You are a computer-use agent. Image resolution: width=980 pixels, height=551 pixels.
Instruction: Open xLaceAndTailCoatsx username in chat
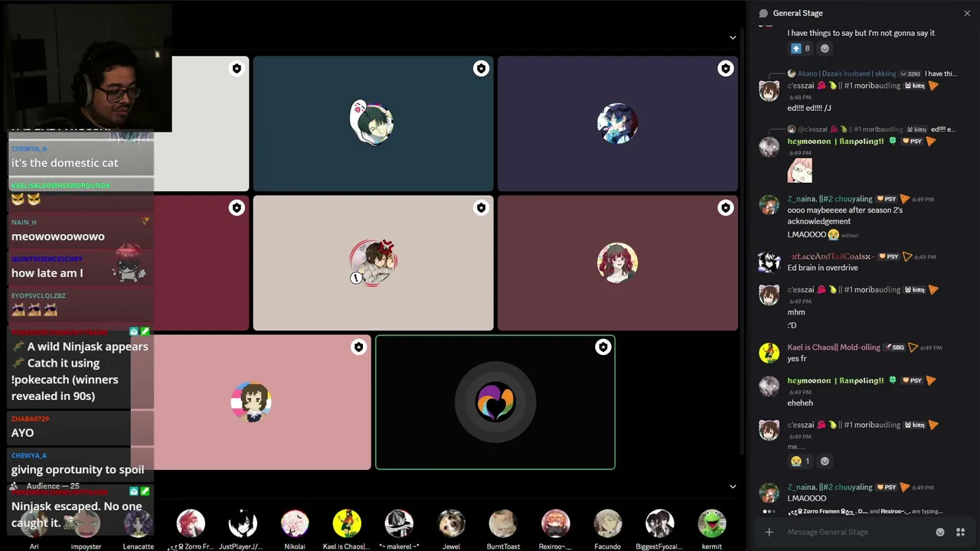click(x=831, y=256)
